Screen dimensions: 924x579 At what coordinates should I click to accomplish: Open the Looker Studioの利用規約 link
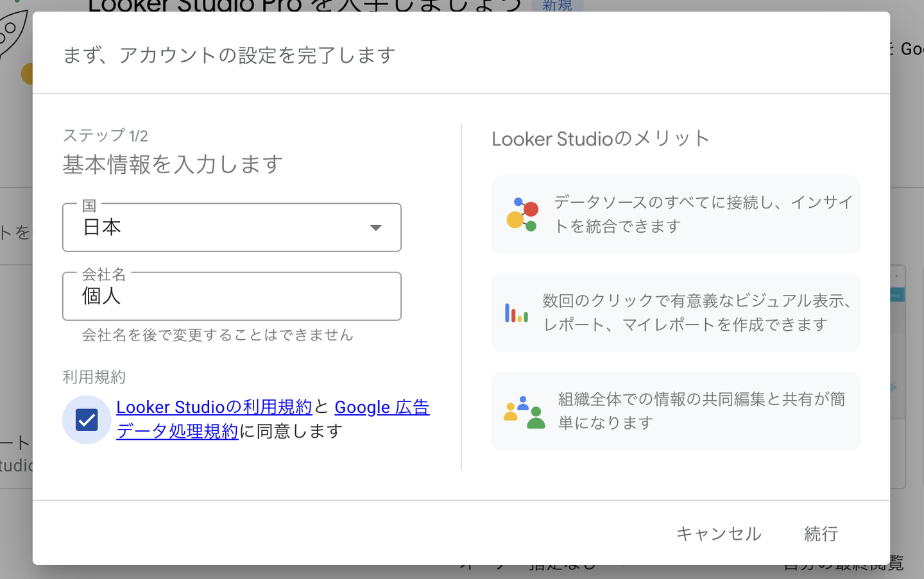(214, 407)
